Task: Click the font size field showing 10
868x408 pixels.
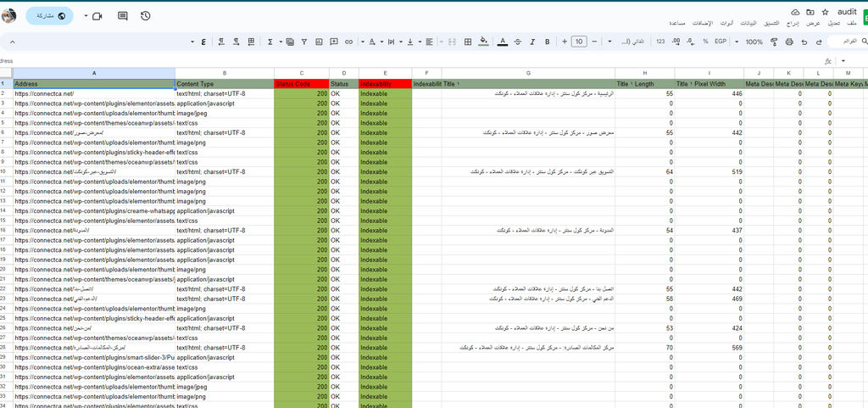Action: [579, 42]
